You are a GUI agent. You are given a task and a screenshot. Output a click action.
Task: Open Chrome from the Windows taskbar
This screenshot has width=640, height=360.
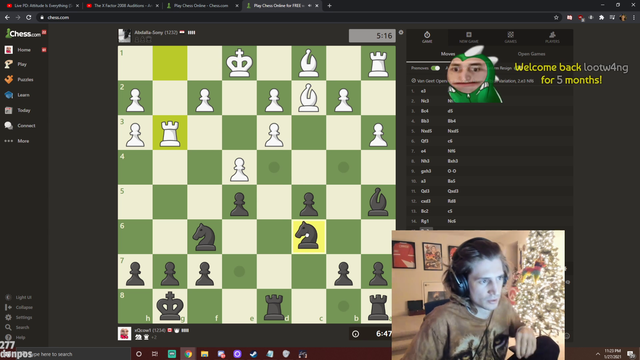tap(188, 354)
